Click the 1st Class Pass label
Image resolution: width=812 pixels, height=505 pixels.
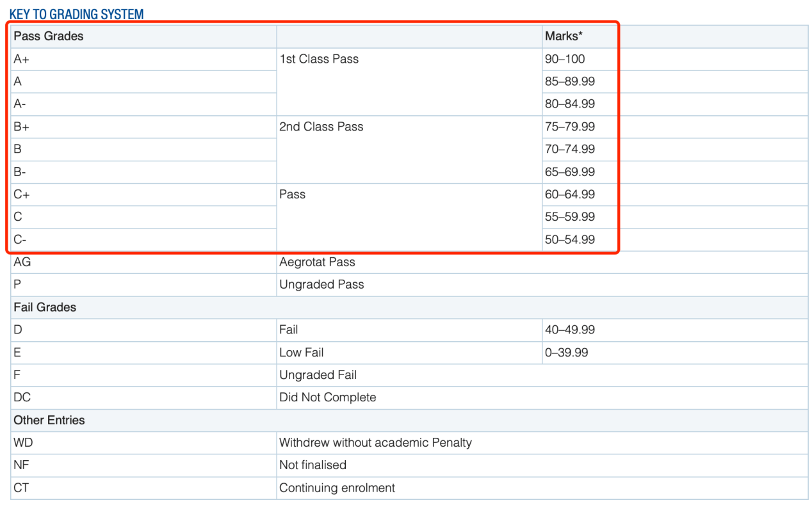[319, 59]
